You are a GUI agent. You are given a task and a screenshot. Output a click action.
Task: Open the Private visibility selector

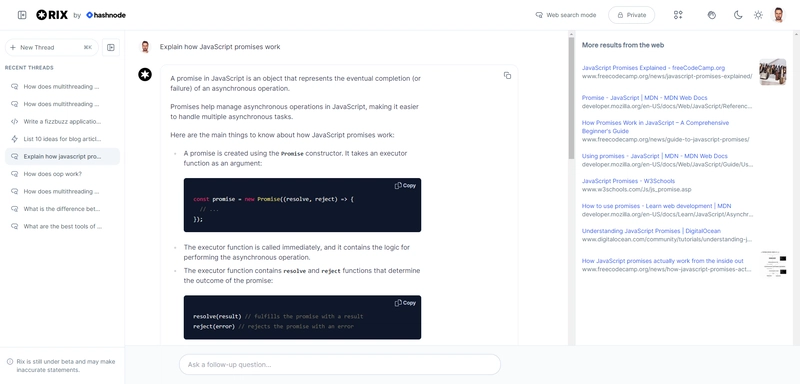pos(632,15)
